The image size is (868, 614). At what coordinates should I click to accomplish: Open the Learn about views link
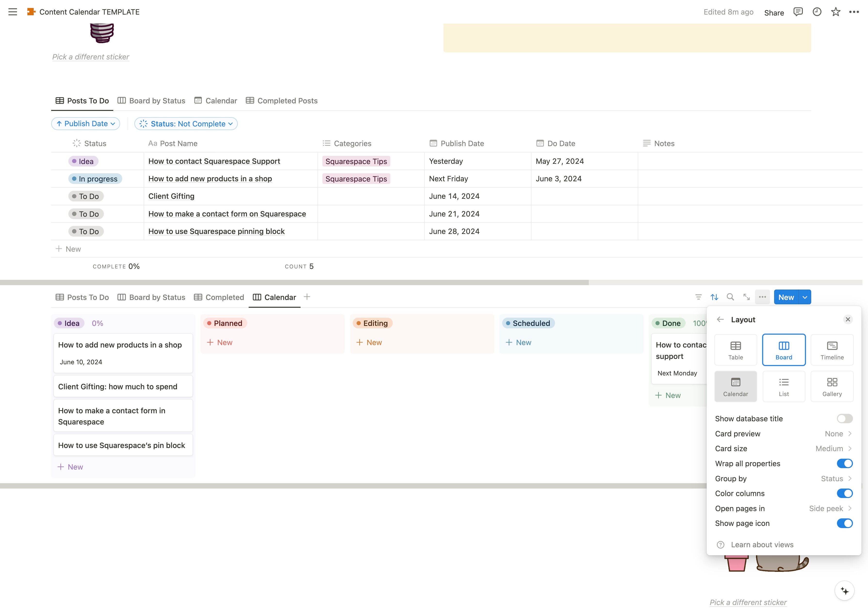click(x=762, y=545)
